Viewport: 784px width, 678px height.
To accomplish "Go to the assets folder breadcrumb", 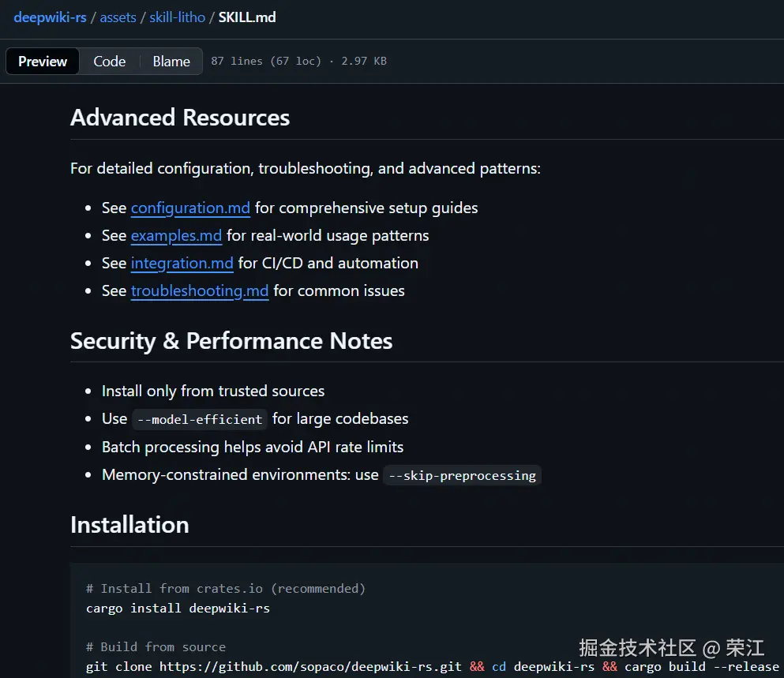I will click(x=118, y=17).
